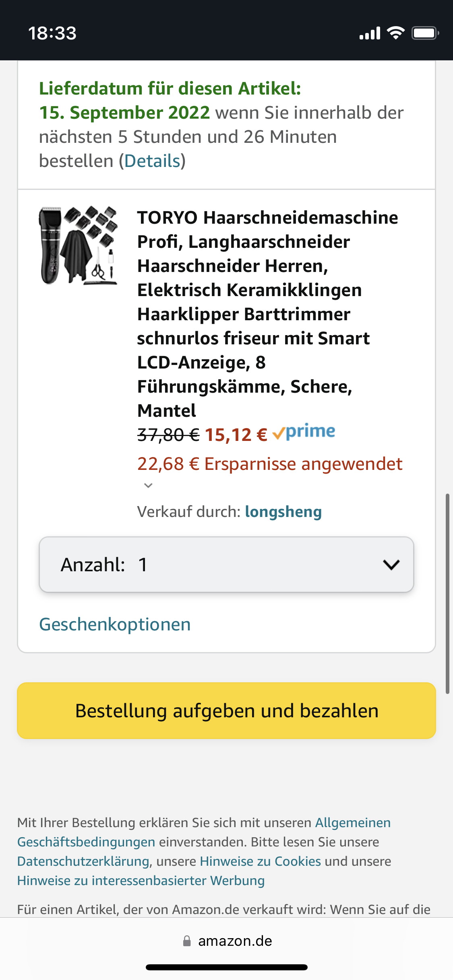
Task: Tap the Prime checkmark logo
Action: click(304, 432)
